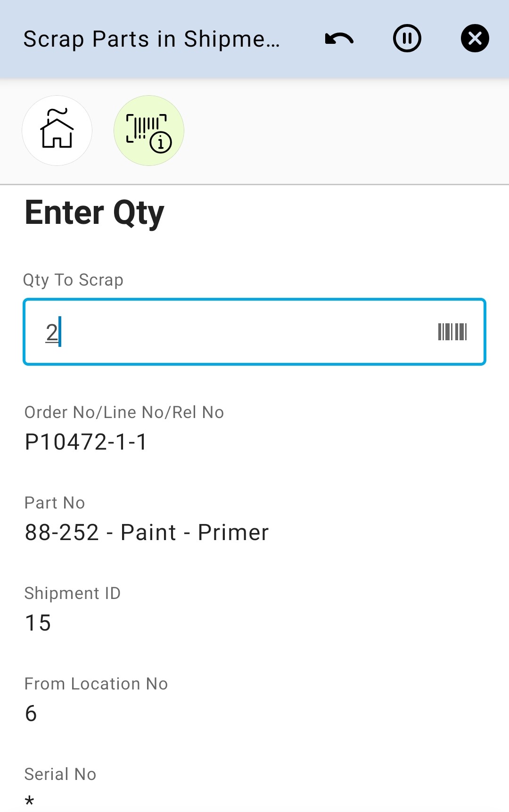Go to the Home screen icon

click(57, 131)
